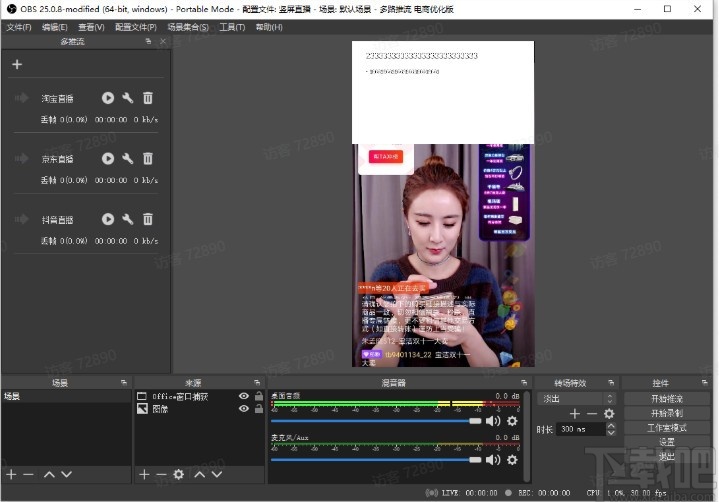
Task: Undock the 混音器 panel
Action: tap(524, 382)
